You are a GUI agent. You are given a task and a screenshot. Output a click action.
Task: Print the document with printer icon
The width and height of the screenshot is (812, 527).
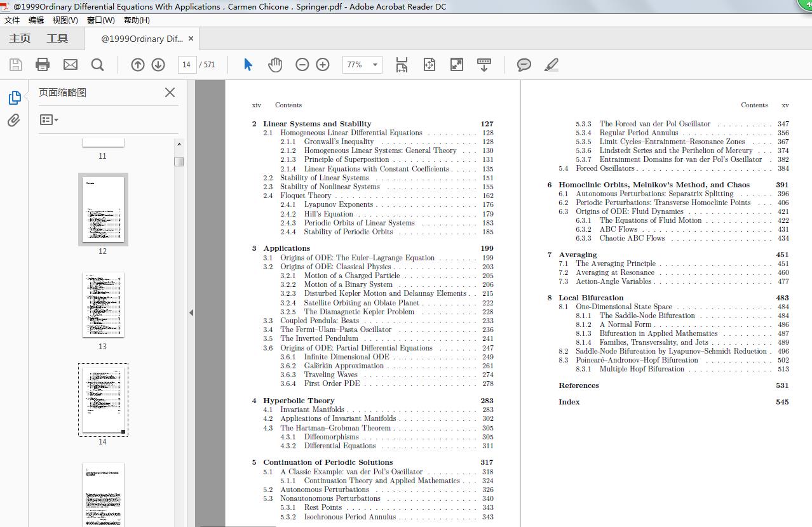click(43, 65)
